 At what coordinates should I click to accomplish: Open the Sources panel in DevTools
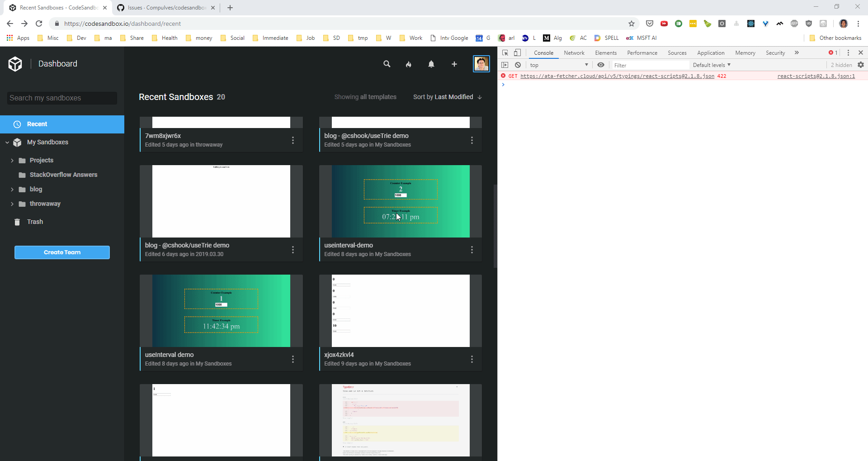[x=677, y=52]
